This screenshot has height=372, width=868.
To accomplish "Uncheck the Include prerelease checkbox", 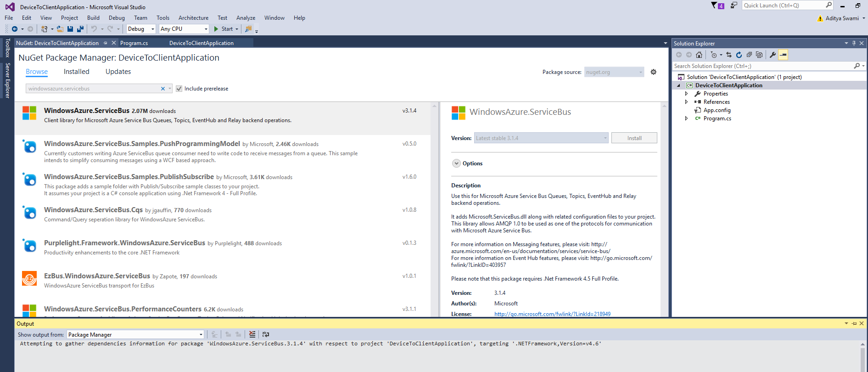I will pos(179,89).
